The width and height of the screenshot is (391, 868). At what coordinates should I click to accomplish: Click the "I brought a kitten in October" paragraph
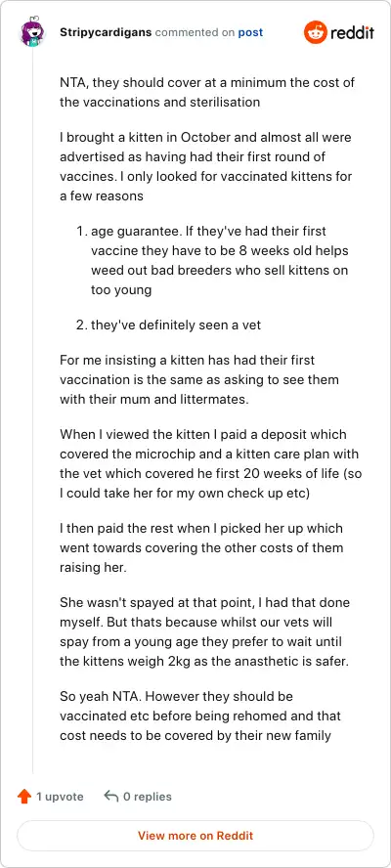tap(206, 166)
